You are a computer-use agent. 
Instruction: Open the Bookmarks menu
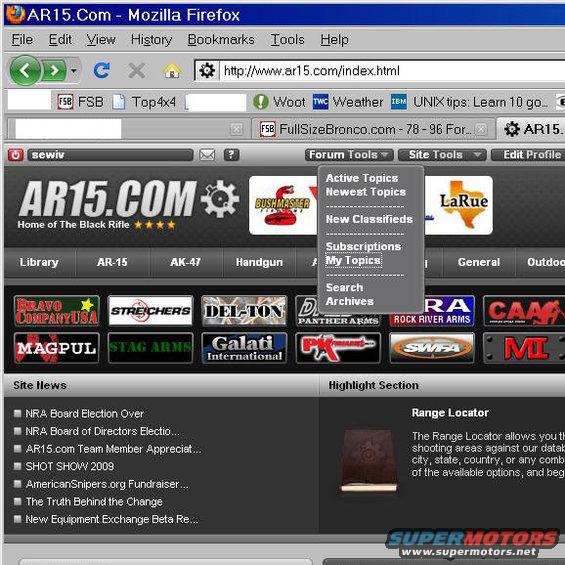pyautogui.click(x=221, y=39)
